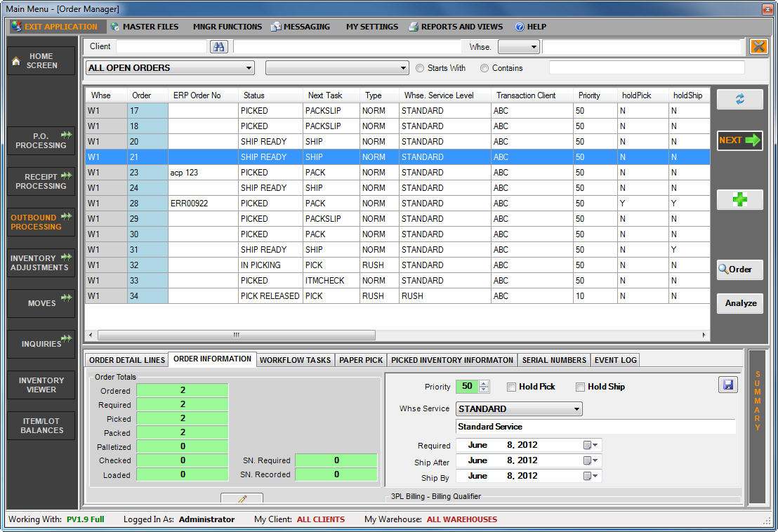Save order information with the diskette icon
Viewport: 778px width, 532px height.
pyautogui.click(x=728, y=384)
